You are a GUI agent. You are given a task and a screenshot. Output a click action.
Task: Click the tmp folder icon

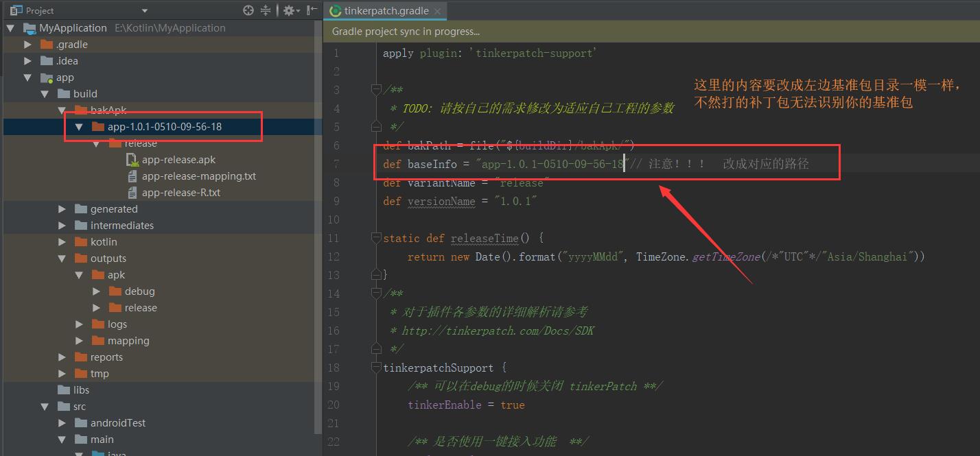pyautogui.click(x=81, y=374)
